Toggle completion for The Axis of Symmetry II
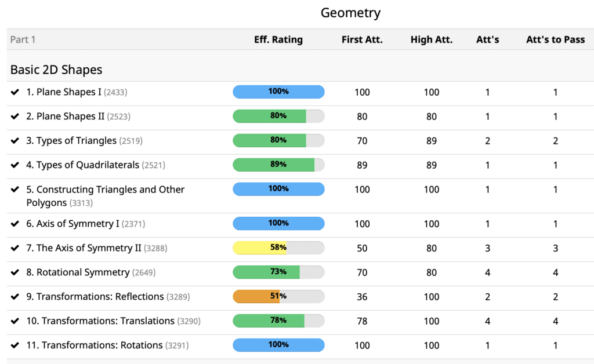The width and height of the screenshot is (594, 364). pyautogui.click(x=15, y=247)
